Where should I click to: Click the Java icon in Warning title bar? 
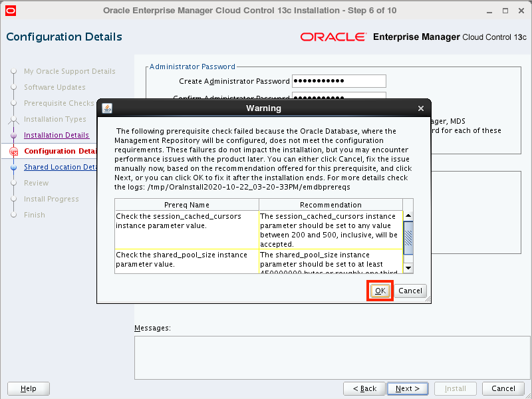click(107, 108)
